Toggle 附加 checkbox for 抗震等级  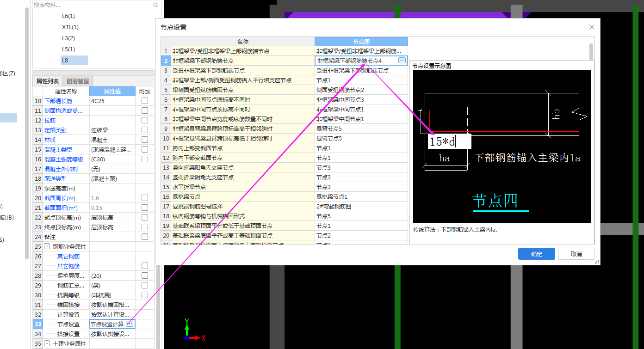click(x=145, y=295)
